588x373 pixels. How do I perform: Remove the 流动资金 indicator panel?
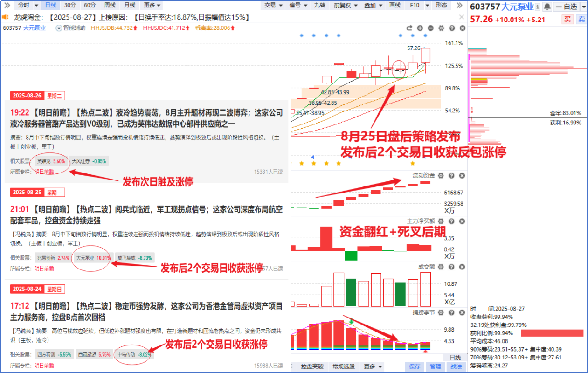462,176
